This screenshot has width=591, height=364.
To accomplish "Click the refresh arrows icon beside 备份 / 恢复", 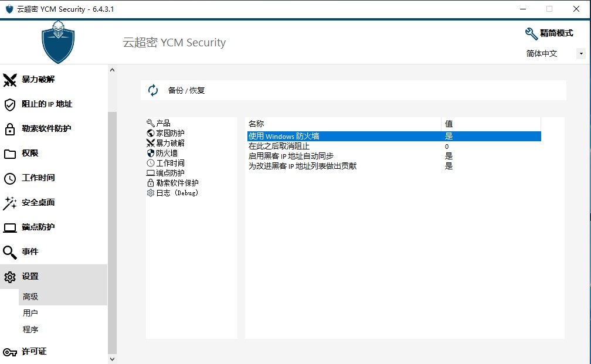I will coord(153,90).
